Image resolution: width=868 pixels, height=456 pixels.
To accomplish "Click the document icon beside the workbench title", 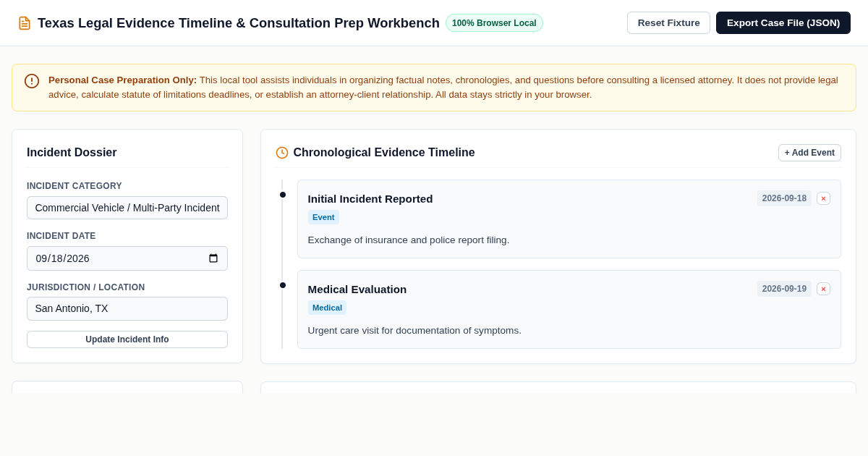I will [x=25, y=23].
